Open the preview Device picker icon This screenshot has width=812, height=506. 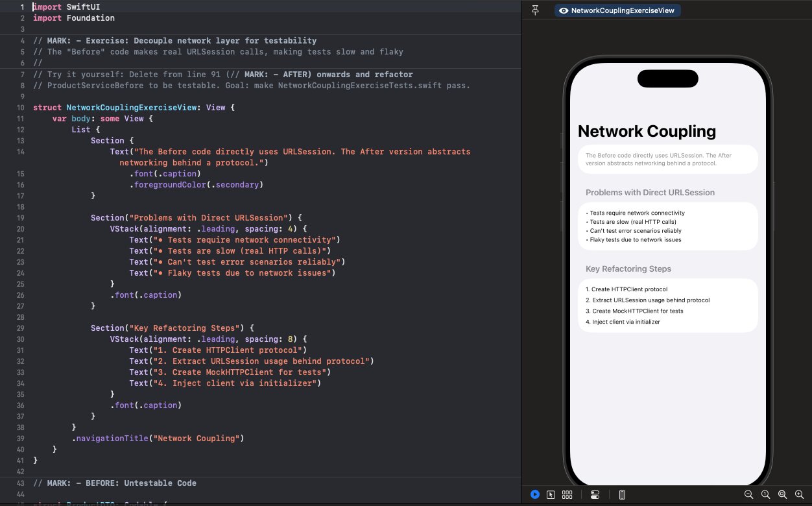coord(622,494)
